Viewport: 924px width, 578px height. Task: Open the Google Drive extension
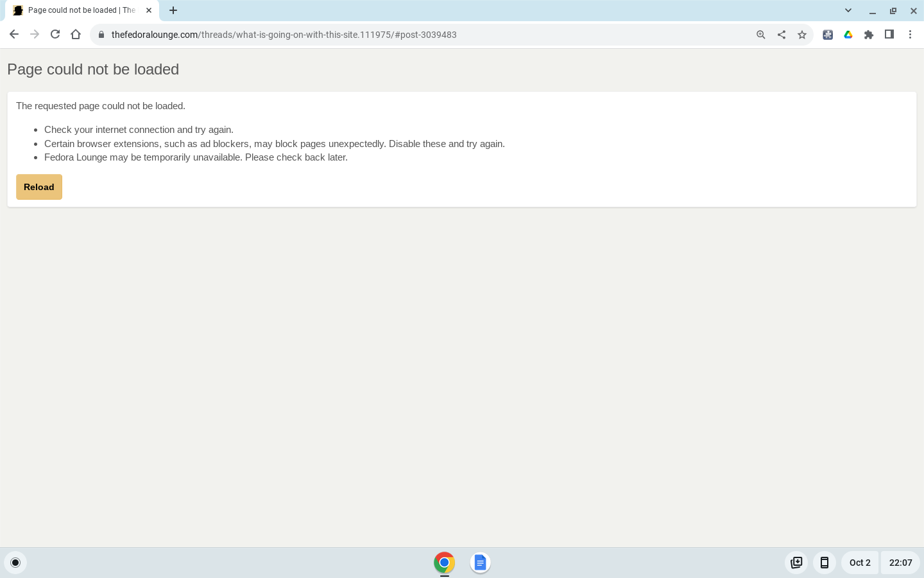click(848, 35)
